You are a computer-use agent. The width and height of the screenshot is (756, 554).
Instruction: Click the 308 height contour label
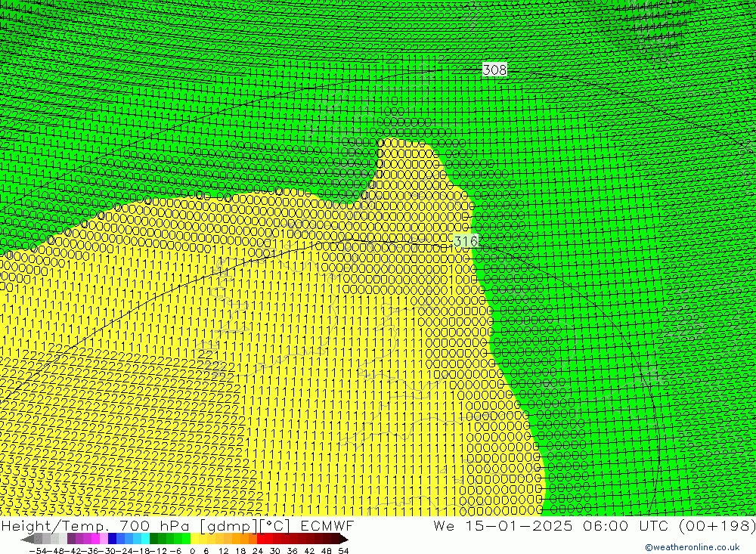[494, 70]
